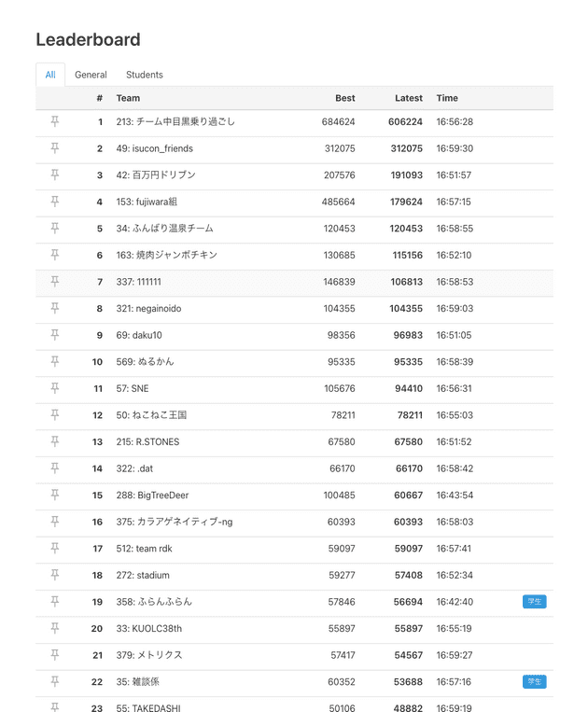Screen dimensions: 588x712
Task: Pin team 百万円ドリブン to top
Action: [55, 175]
